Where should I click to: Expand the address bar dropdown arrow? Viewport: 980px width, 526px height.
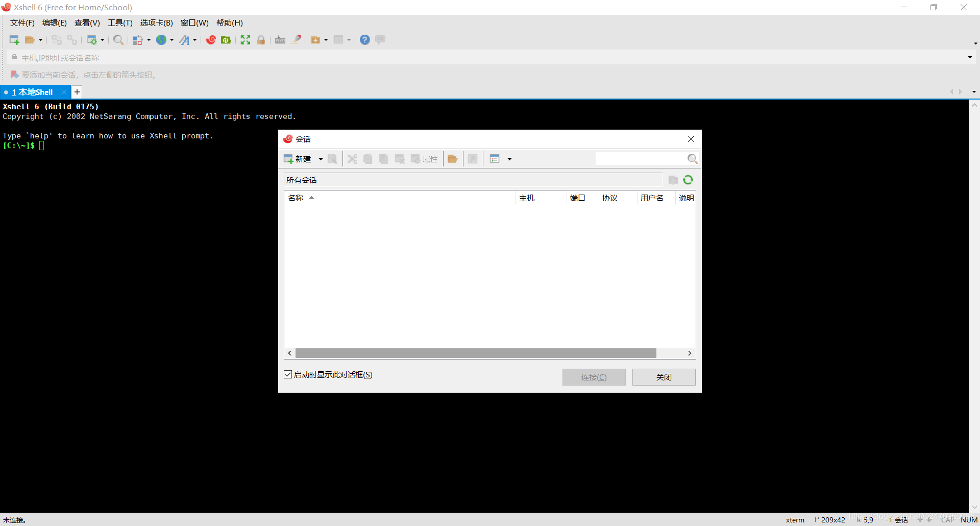970,57
